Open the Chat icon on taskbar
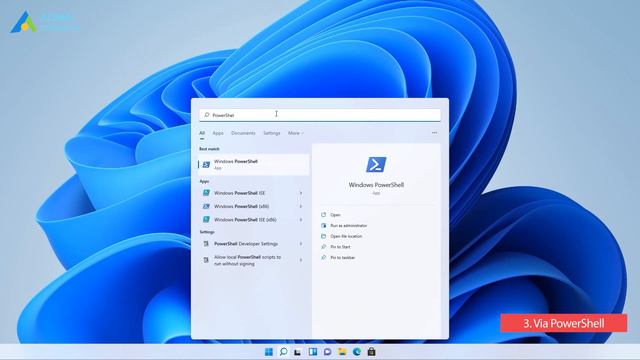Image resolution: width=640 pixels, height=360 pixels. 327,351
